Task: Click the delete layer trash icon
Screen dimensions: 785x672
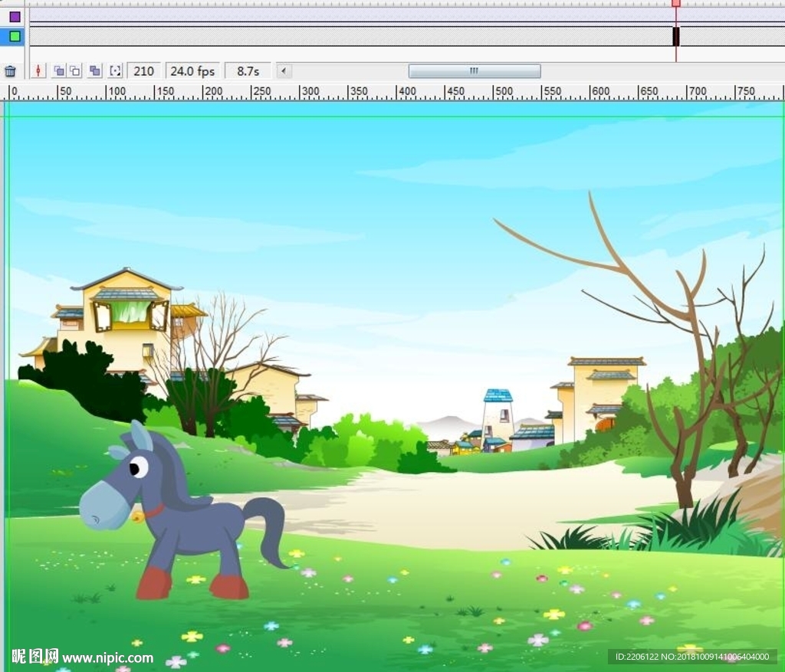Action: [10, 71]
